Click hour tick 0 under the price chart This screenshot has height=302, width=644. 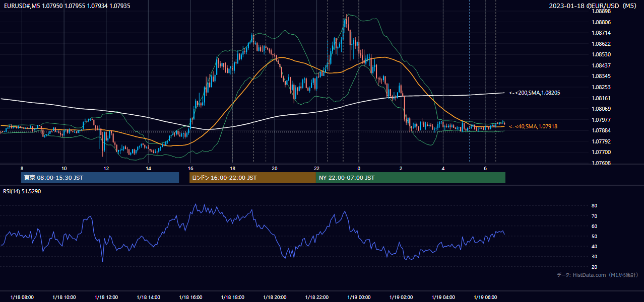coord(359,168)
